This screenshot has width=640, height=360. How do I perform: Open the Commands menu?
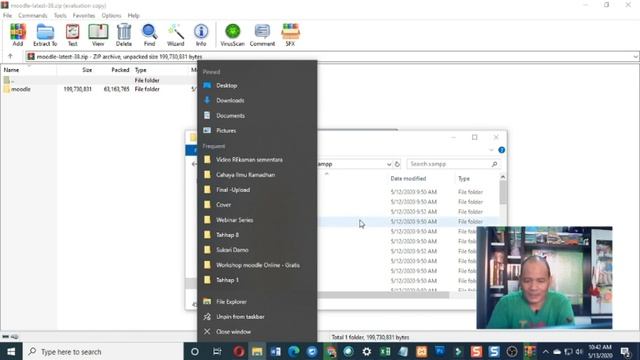(33, 16)
